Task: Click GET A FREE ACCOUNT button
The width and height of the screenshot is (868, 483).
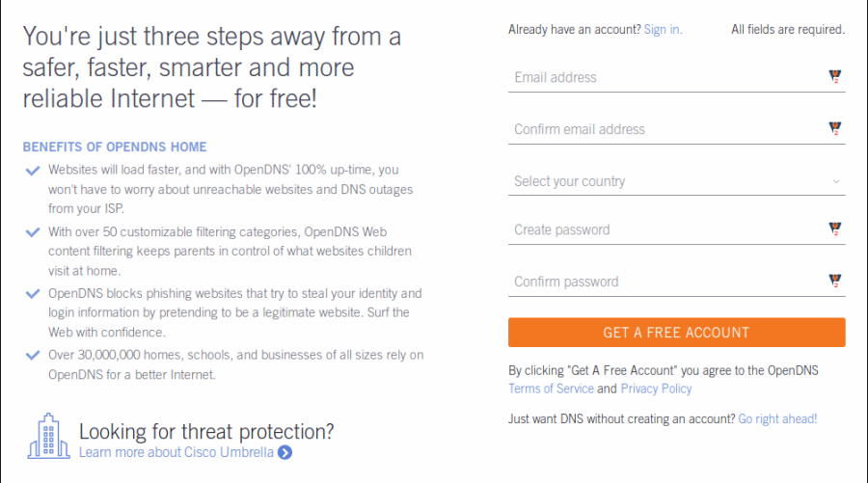Action: click(676, 333)
